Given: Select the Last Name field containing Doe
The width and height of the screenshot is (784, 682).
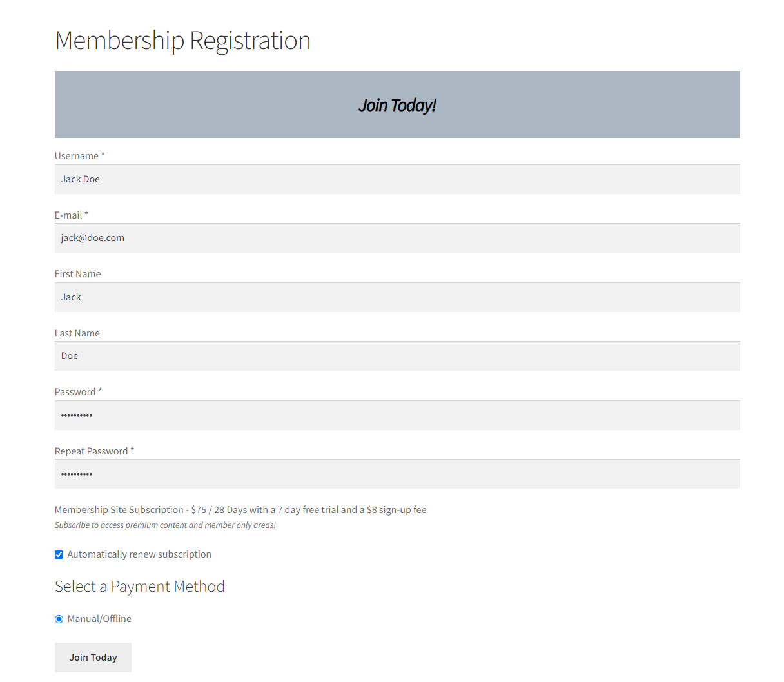Looking at the screenshot, I should click(397, 356).
